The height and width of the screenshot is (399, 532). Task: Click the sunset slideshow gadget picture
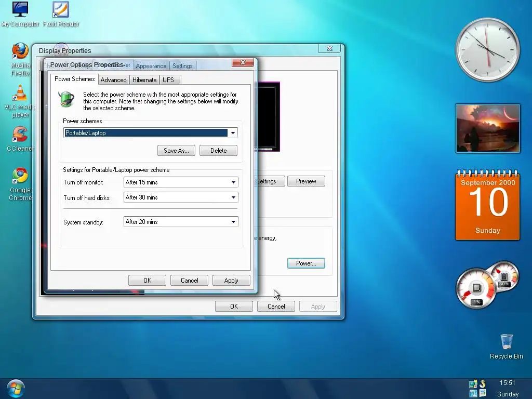click(487, 129)
